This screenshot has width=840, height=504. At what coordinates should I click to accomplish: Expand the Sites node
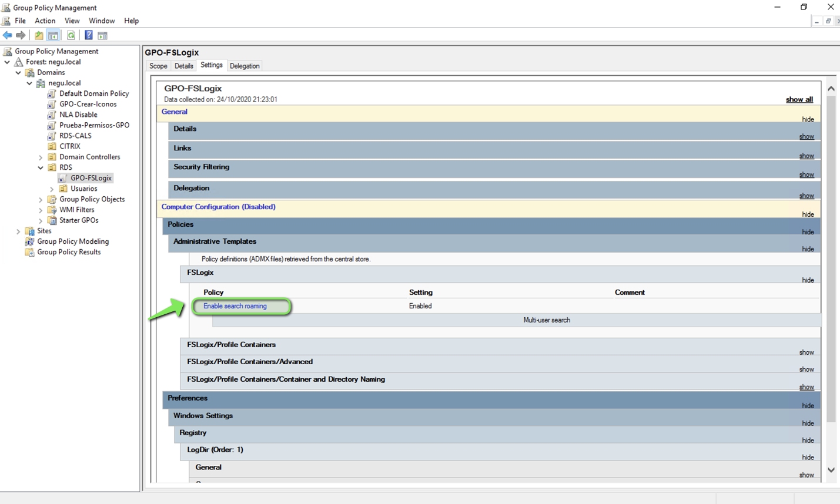[x=18, y=231]
